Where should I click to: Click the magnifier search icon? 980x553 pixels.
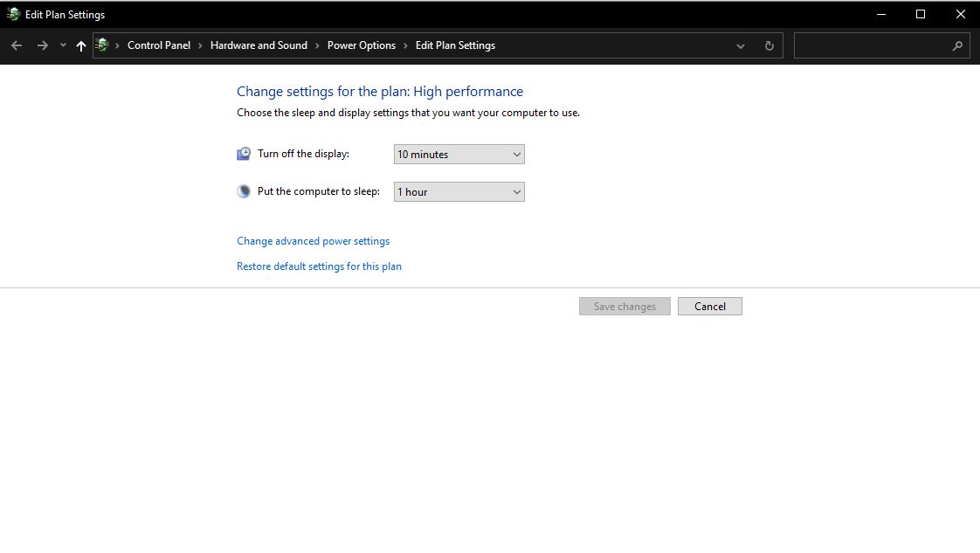tap(957, 46)
